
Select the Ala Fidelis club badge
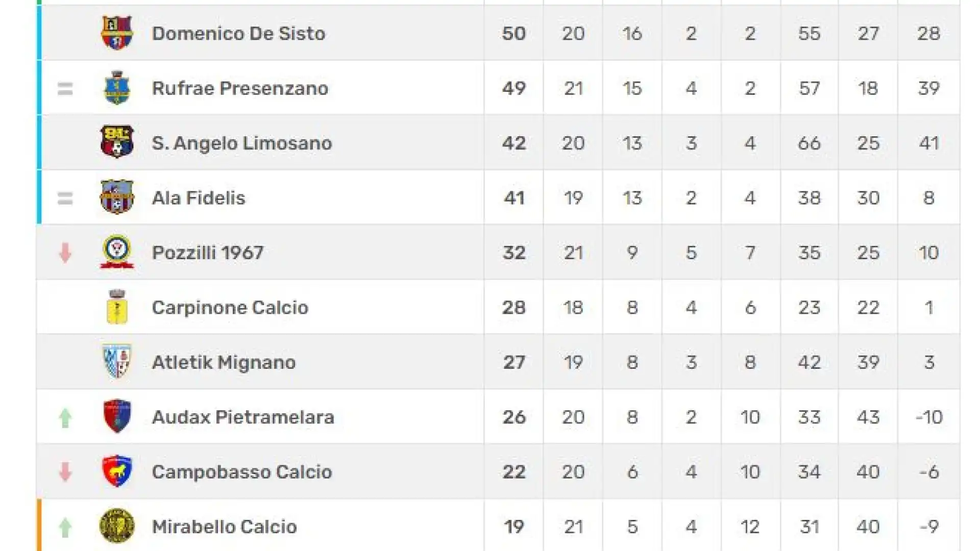click(x=117, y=197)
